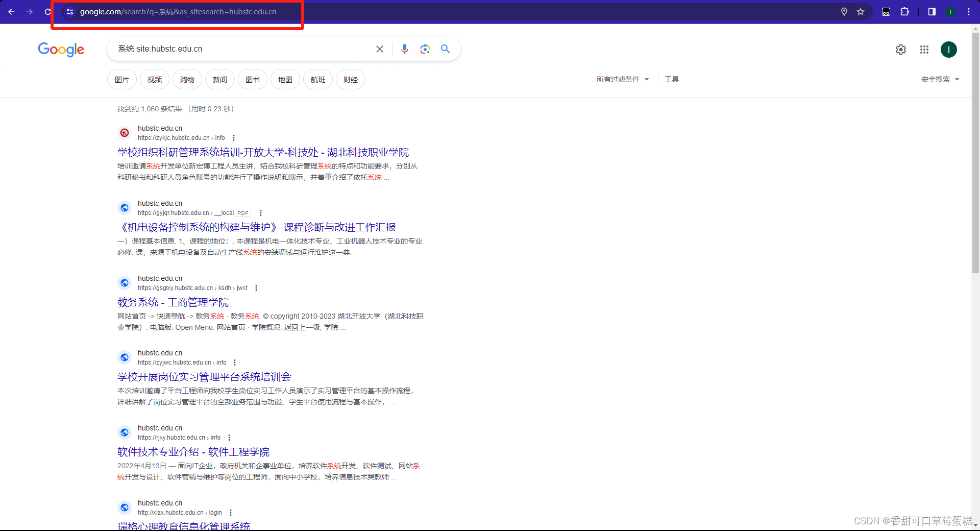Start voice search with the microphone icon

405,49
